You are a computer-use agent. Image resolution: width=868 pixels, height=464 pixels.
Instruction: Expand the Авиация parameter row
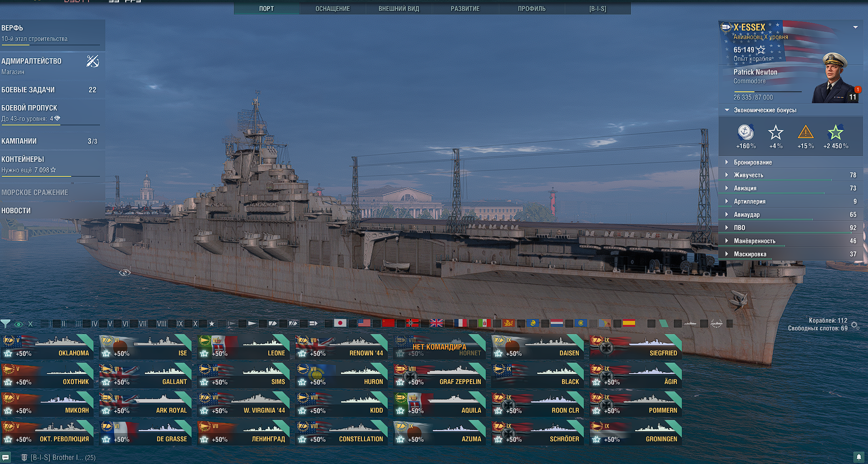(790, 188)
